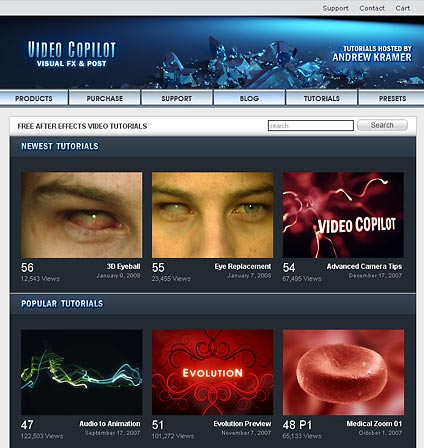Open the Audio to Animation thumbnail
Image resolution: width=424 pixels, height=448 pixels.
(x=82, y=372)
